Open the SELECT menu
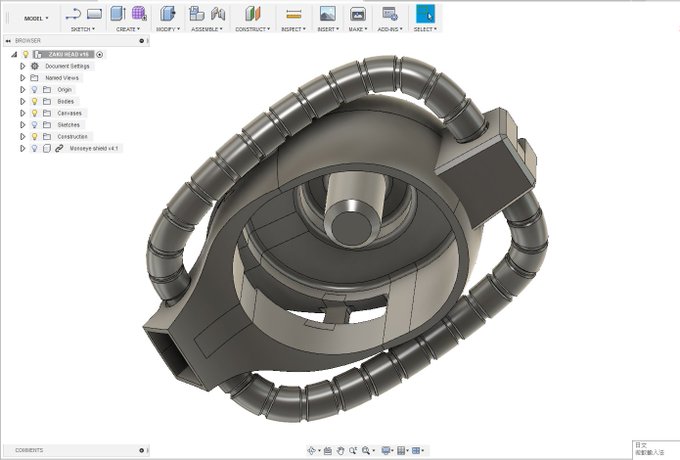This screenshot has height=460, width=680. point(425,29)
